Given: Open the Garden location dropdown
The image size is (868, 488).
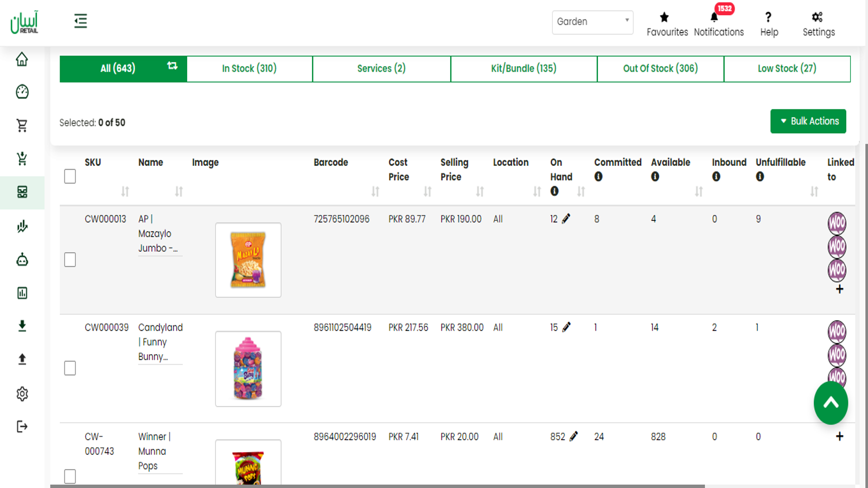Looking at the screenshot, I should pos(592,22).
